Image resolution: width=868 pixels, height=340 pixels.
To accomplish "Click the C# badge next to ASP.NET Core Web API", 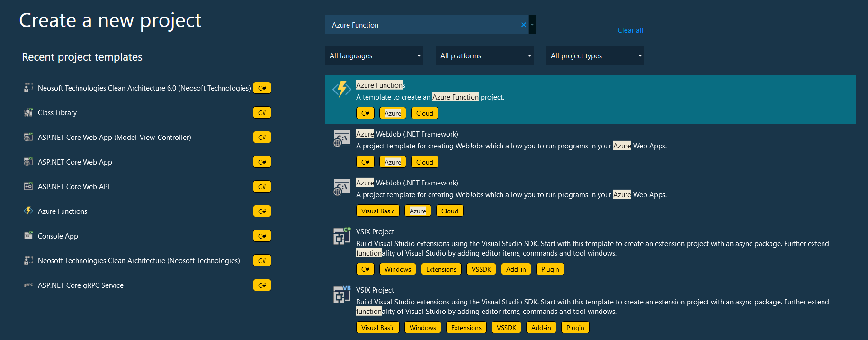I will pyautogui.click(x=262, y=186).
